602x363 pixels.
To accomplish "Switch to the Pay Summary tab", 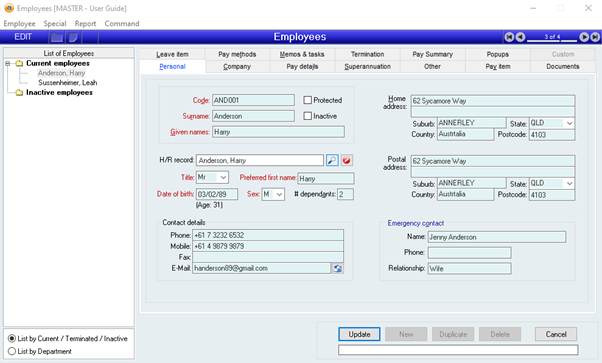I will click(433, 54).
